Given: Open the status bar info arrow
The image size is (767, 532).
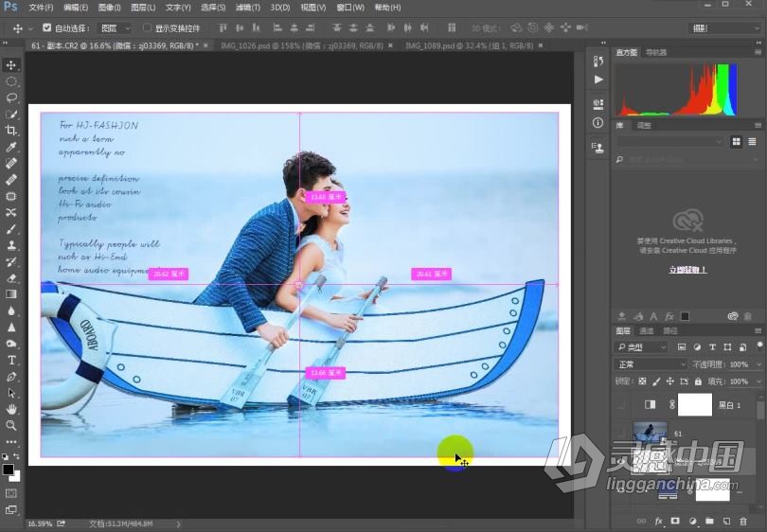Looking at the screenshot, I should point(179,523).
